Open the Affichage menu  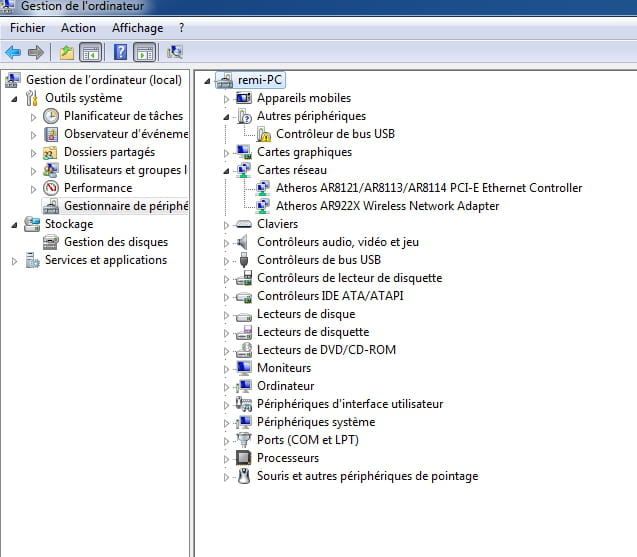point(137,28)
